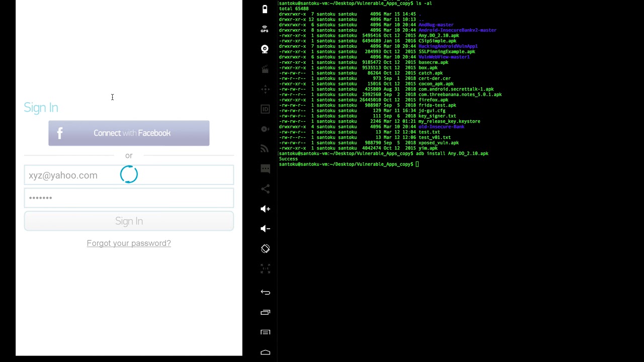Click firefox.apk file name in terminal

tap(433, 100)
